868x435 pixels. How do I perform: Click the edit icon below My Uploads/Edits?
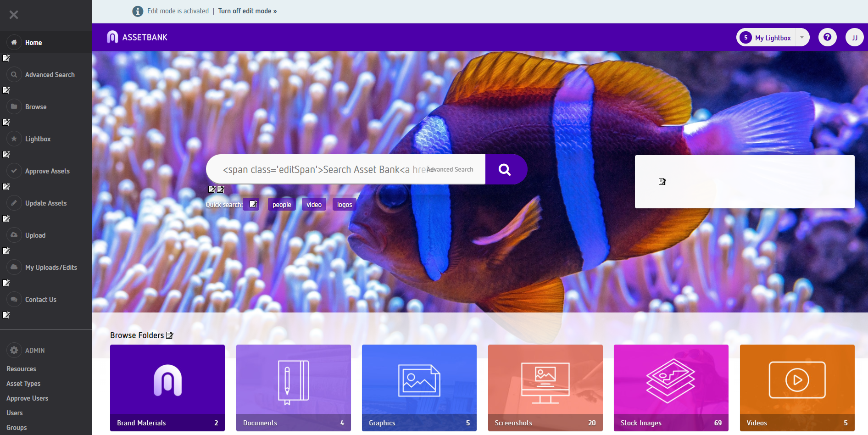point(6,283)
